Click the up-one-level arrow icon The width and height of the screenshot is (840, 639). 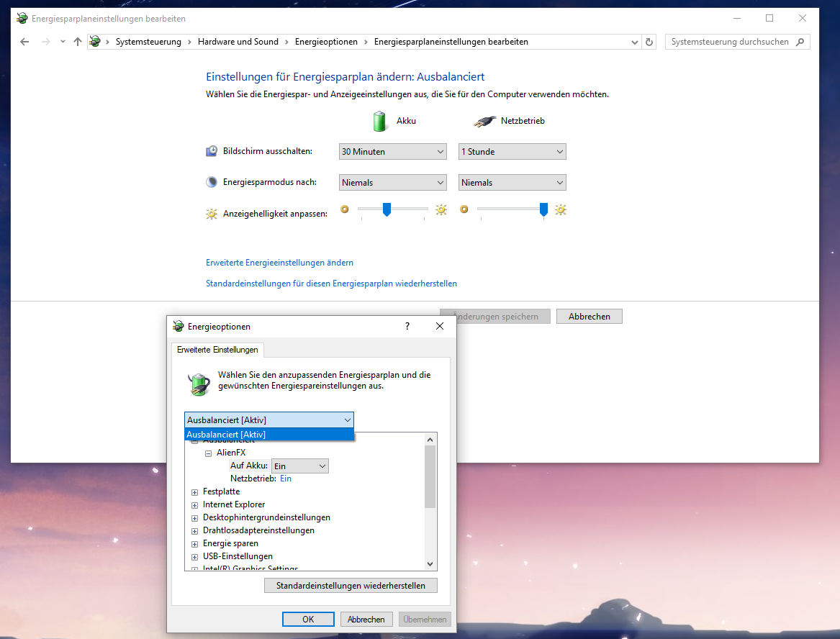(x=78, y=42)
